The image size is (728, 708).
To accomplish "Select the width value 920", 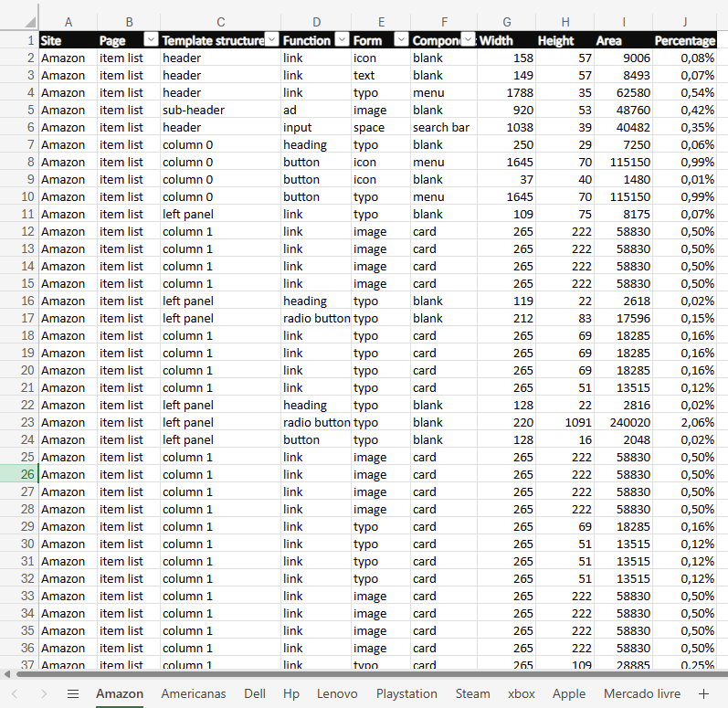I will [507, 110].
